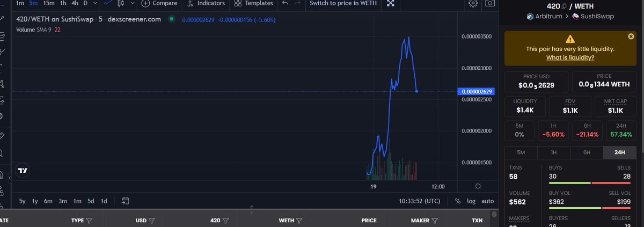Copy the 420 token address
644x227 pixels.
563,6
